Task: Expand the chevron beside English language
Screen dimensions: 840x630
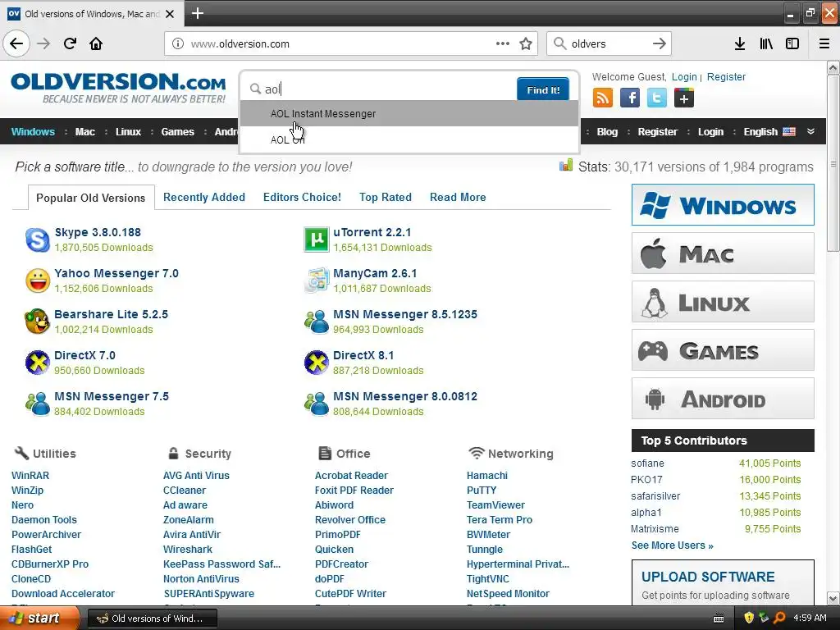Action: pos(811,131)
